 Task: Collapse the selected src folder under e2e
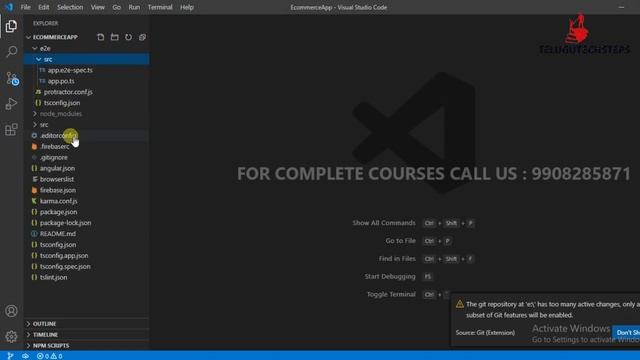[x=87, y=59]
